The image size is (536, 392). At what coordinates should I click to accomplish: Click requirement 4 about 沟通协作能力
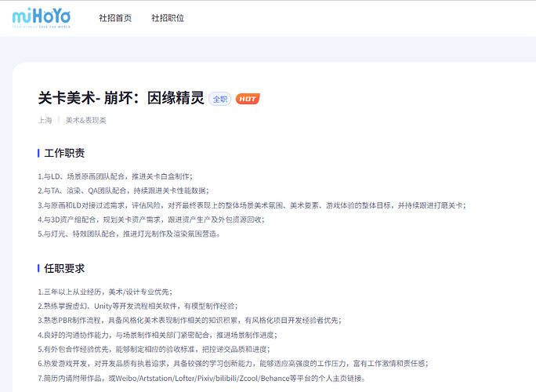click(x=158, y=335)
